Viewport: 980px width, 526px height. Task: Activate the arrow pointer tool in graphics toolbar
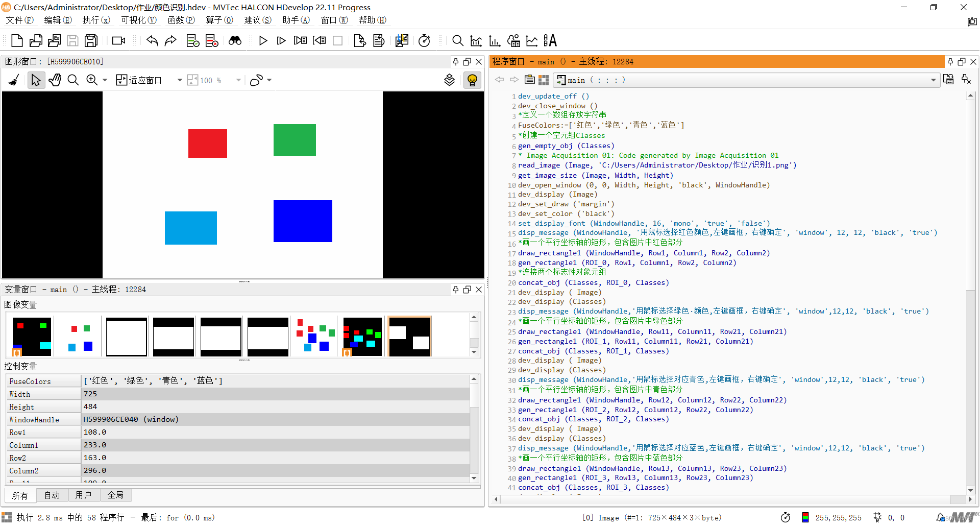coord(36,80)
